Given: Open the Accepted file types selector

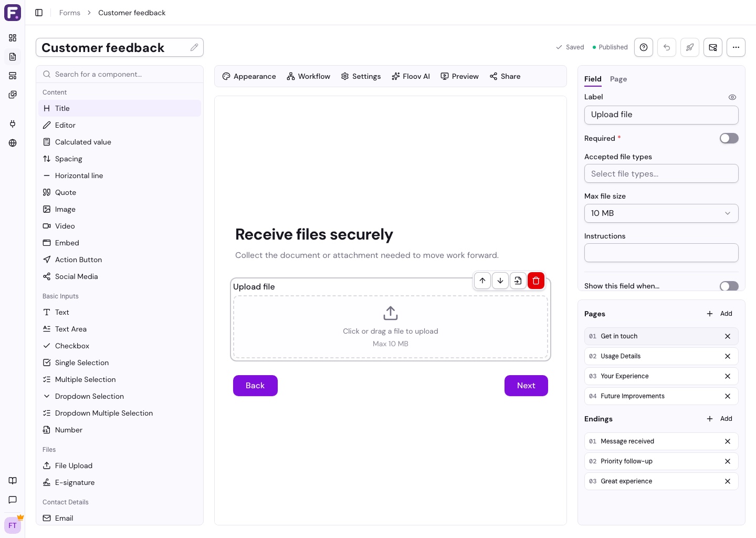Looking at the screenshot, I should (661, 173).
